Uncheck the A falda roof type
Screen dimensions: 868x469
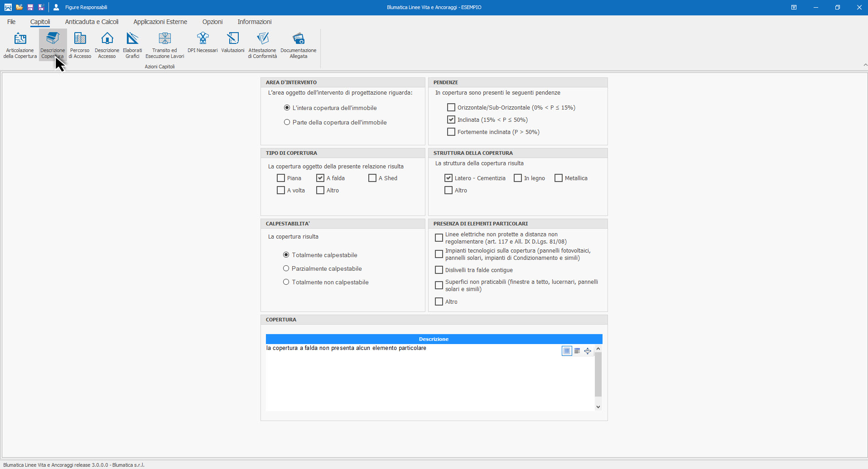pyautogui.click(x=320, y=178)
